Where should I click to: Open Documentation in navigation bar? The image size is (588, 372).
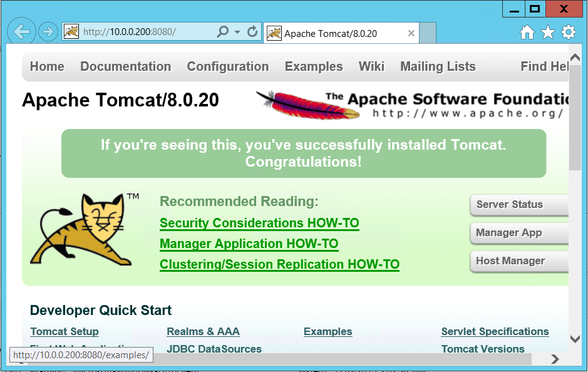[126, 66]
